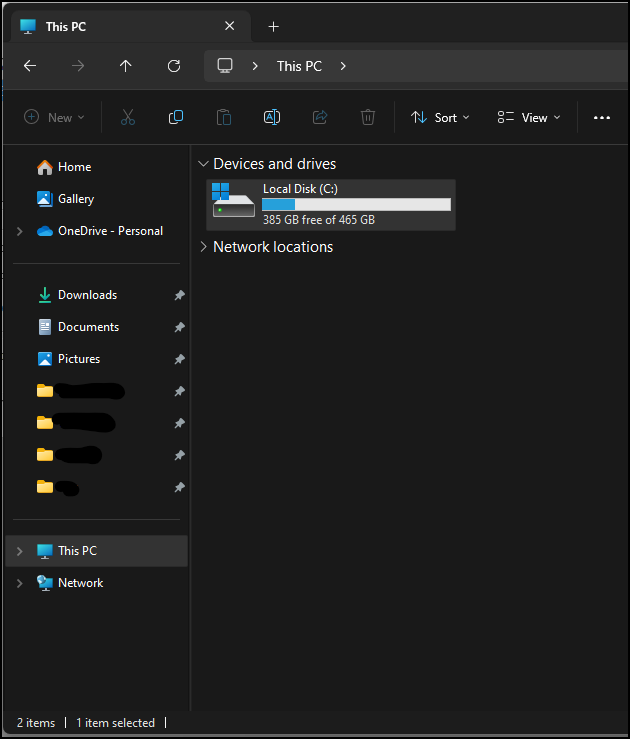Viewport: 630px width, 739px height.
Task: Click Network locations header text
Action: point(273,247)
